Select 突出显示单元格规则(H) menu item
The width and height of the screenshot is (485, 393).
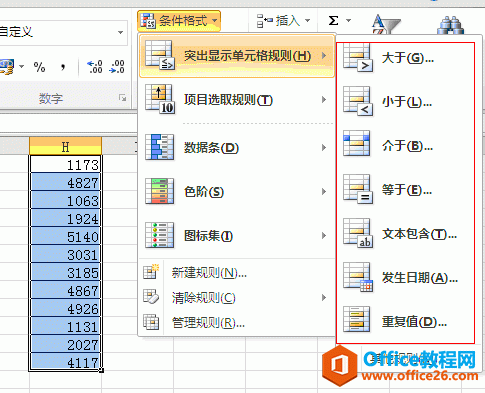tap(237, 56)
